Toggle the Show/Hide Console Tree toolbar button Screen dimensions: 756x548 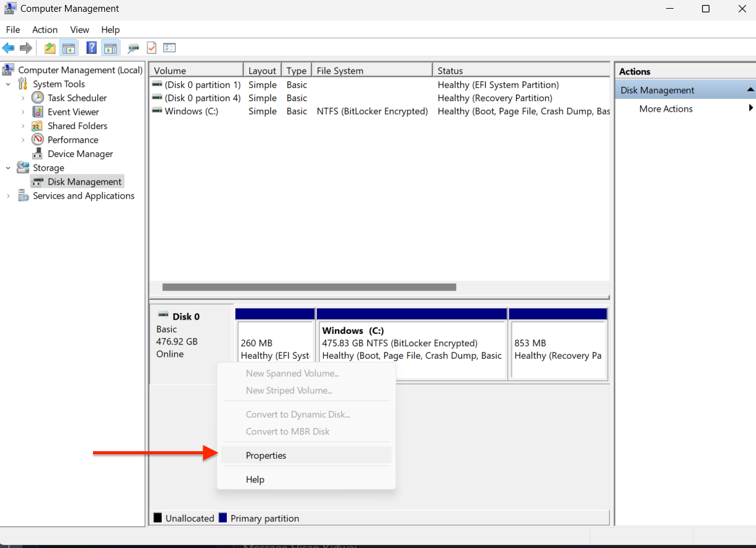tap(69, 48)
